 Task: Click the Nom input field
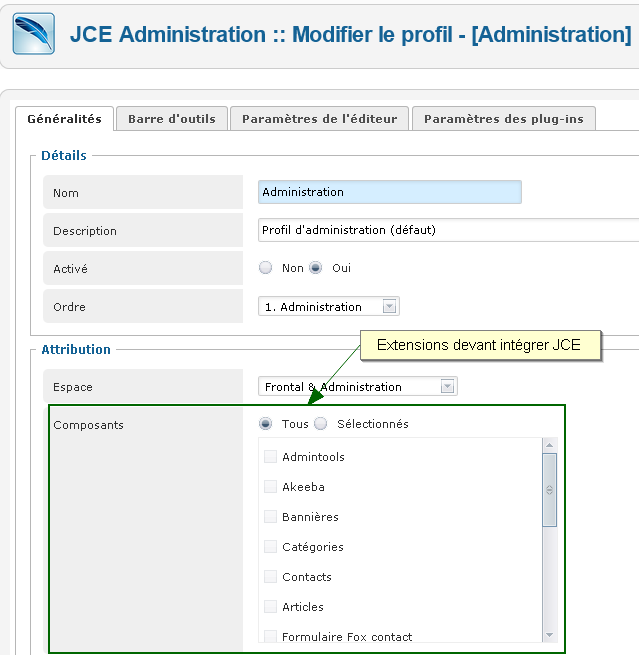click(390, 192)
